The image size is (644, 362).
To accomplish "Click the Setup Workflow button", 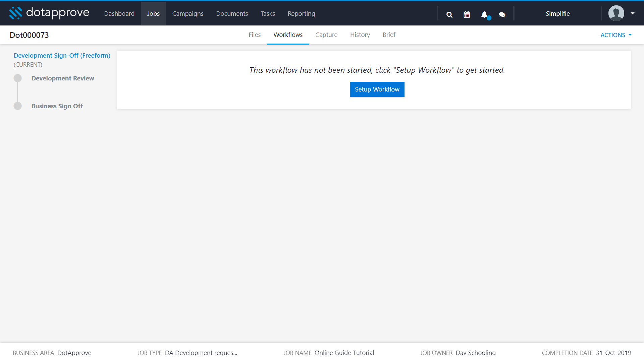I will tap(377, 89).
